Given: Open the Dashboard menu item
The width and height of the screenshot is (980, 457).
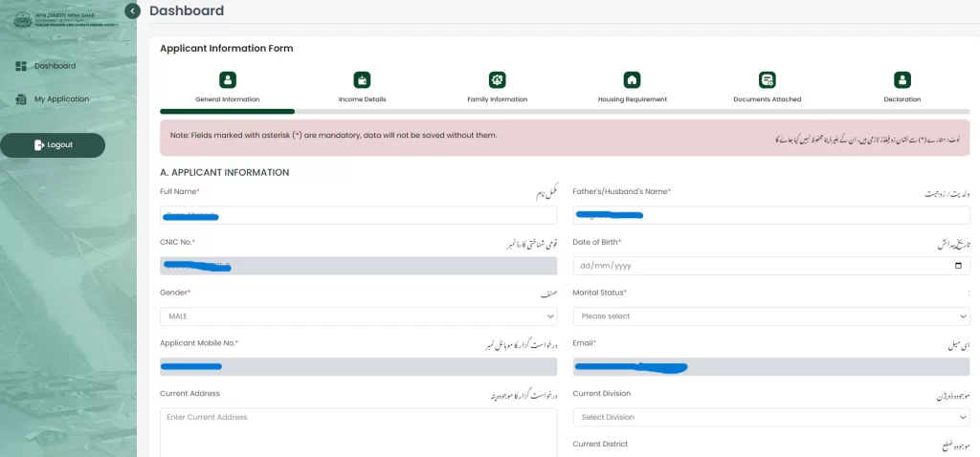Looking at the screenshot, I should (55, 66).
